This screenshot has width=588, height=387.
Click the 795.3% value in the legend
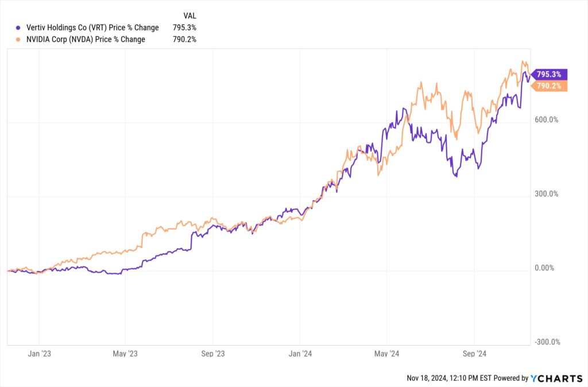pos(184,28)
